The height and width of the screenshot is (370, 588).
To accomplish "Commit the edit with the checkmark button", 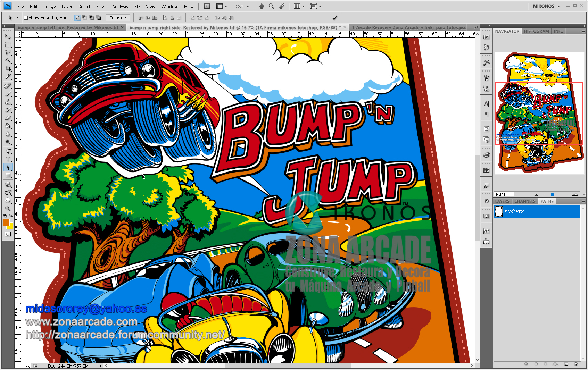I will click(334, 17).
